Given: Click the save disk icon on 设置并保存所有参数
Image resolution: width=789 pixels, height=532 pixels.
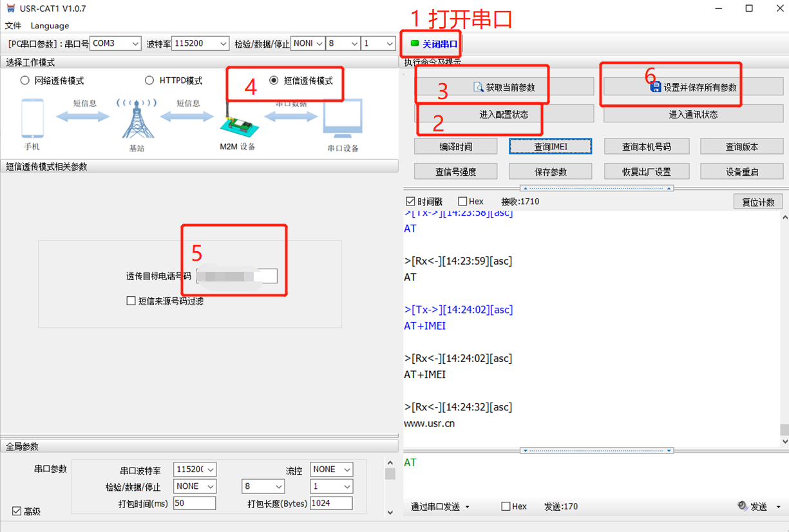Looking at the screenshot, I should pos(656,87).
